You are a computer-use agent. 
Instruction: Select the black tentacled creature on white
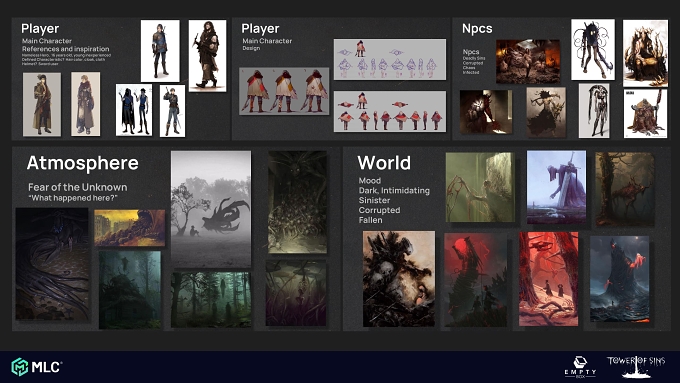(593, 49)
